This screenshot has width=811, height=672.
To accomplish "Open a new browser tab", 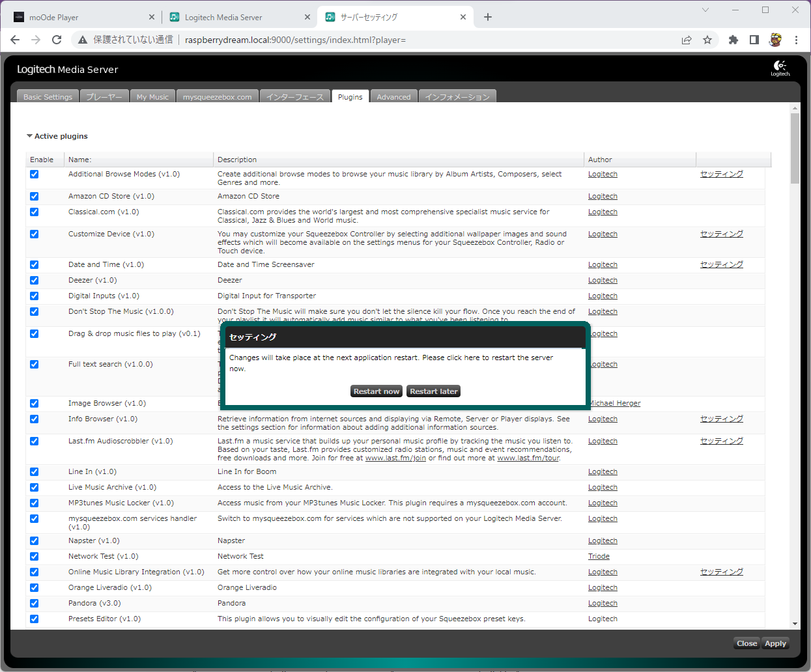I will [488, 17].
